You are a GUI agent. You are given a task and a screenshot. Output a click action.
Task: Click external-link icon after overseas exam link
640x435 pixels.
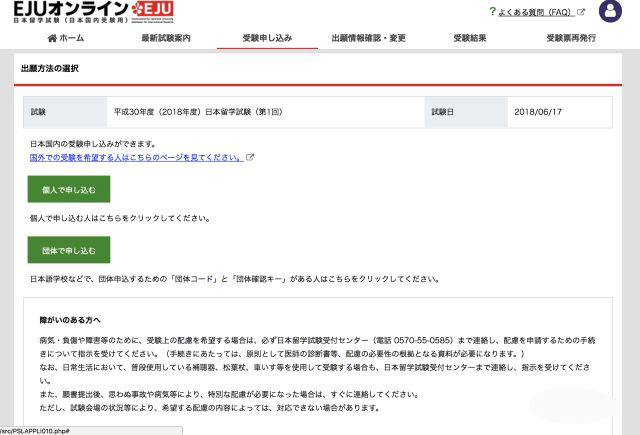pos(250,157)
